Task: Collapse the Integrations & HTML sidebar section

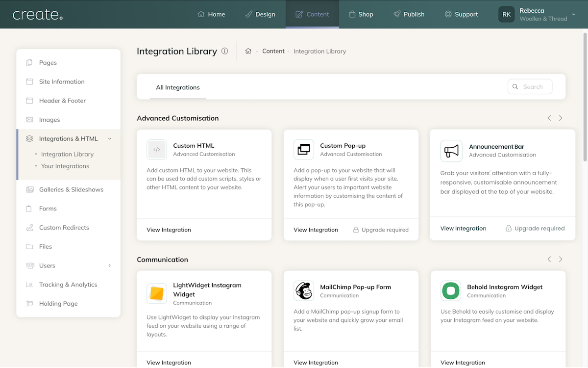Action: [110, 139]
